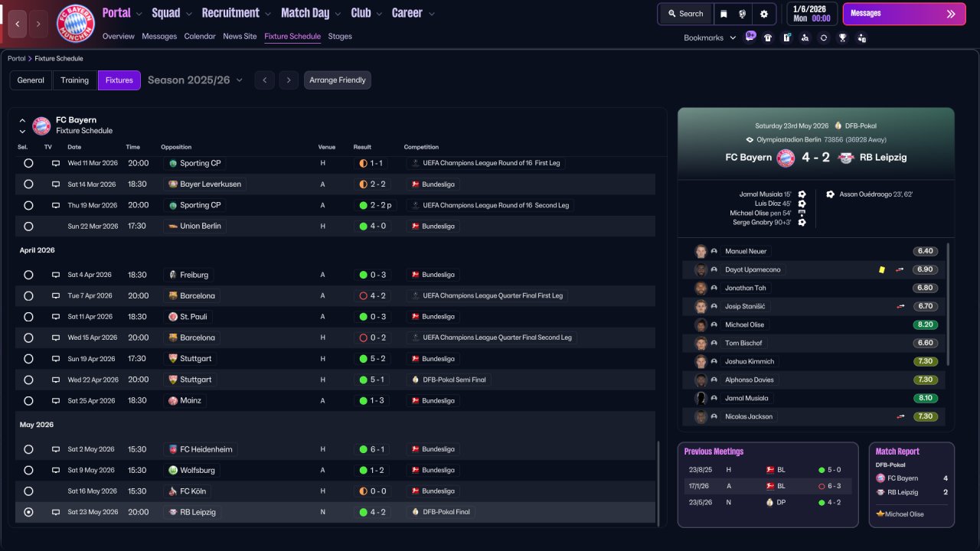Click the Arrange Friendly button
This screenshot has width=980, height=551.
[338, 80]
